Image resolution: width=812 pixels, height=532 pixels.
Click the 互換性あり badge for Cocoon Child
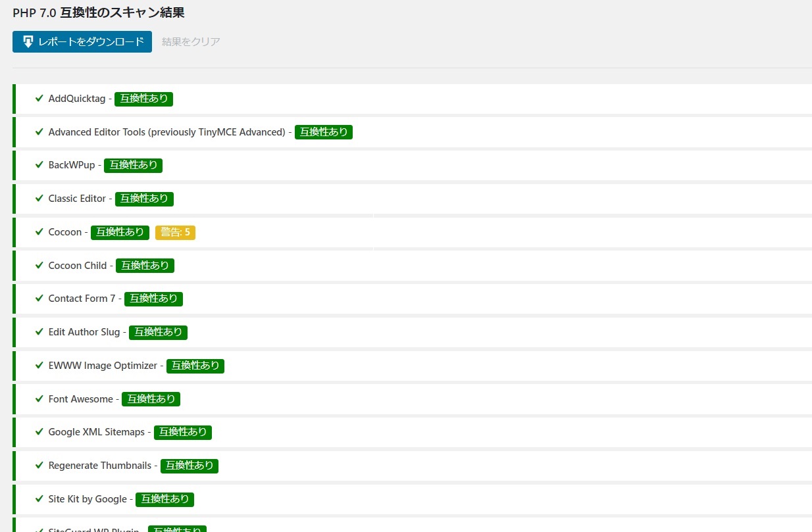pos(145,266)
